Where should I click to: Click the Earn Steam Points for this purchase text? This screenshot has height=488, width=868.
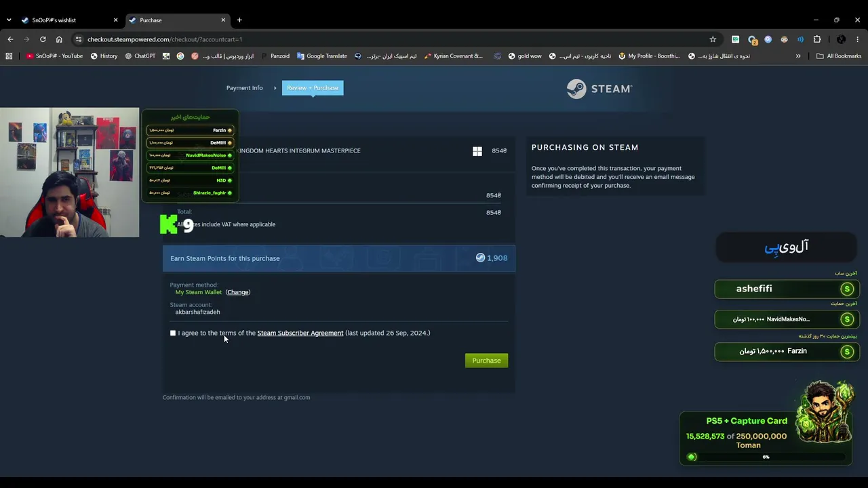(224, 258)
